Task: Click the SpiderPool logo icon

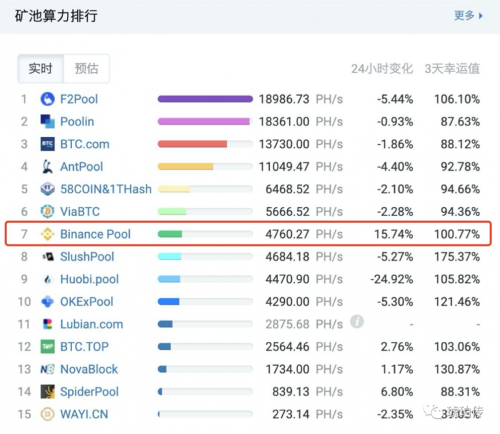Action: tap(47, 392)
